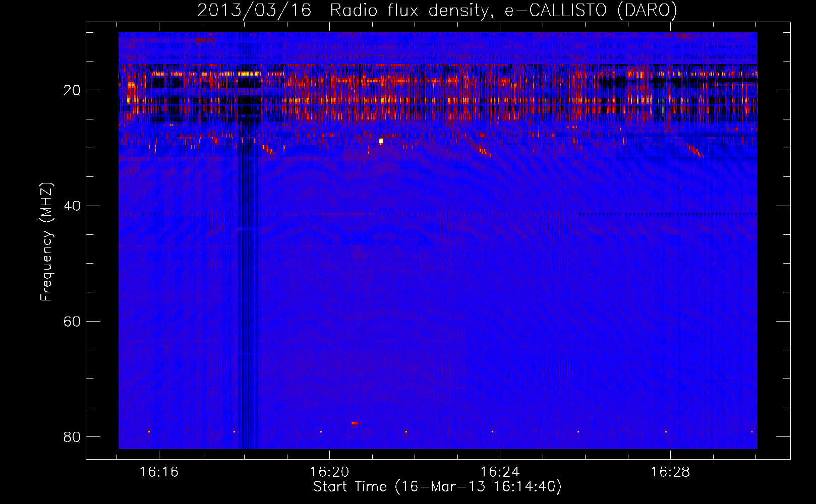Click the 16:24 time tick label
Screen dimensions: 816x504
(x=500, y=472)
